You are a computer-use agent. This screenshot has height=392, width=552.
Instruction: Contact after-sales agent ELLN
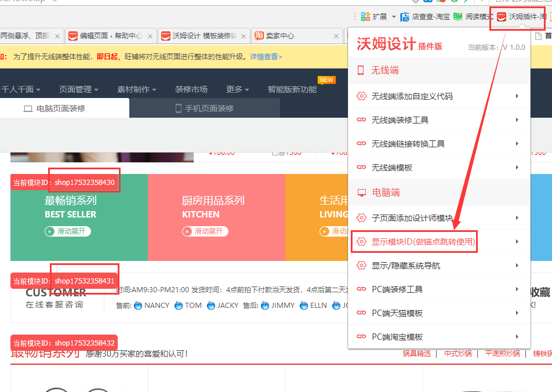point(313,306)
